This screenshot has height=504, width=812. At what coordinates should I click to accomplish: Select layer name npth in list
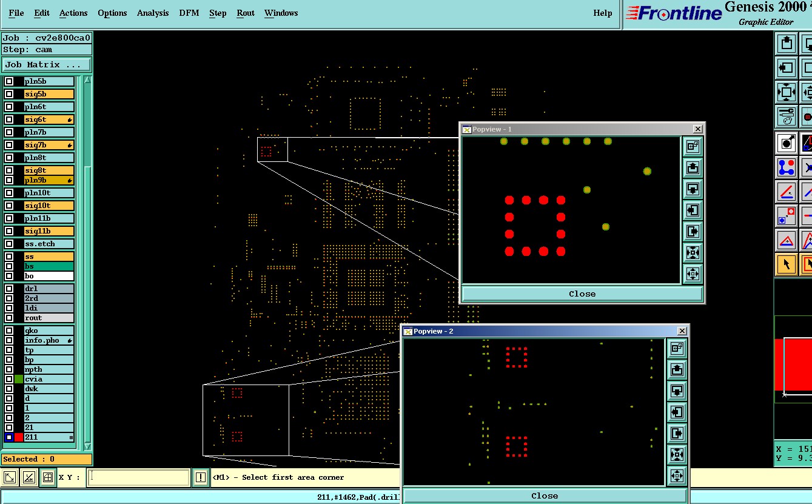coord(49,369)
